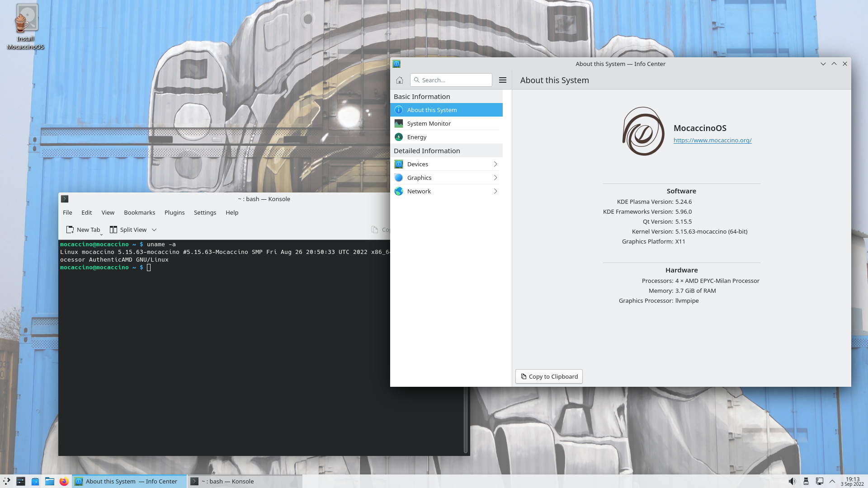Open the mocaccino.org website link
Viewport: 868px width, 488px height.
[712, 140]
